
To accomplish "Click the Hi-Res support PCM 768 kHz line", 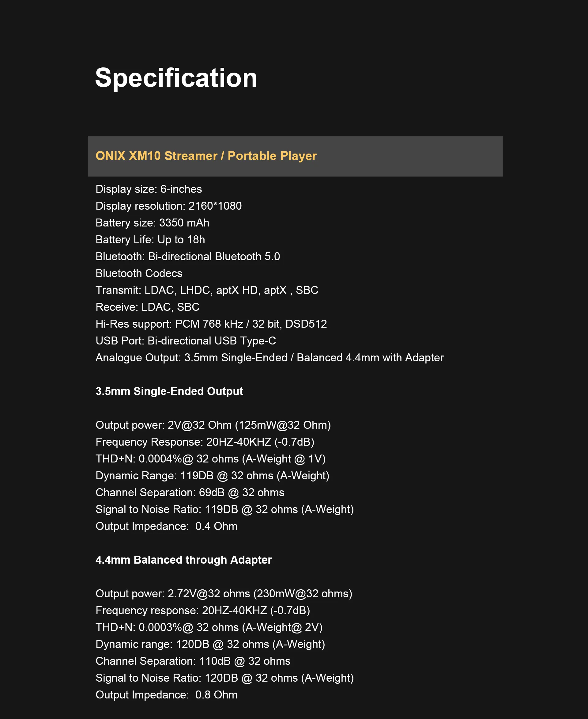I will [x=211, y=324].
